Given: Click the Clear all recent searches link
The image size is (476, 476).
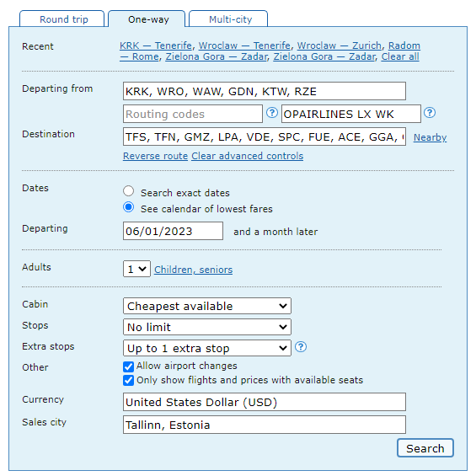Looking at the screenshot, I should (x=400, y=56).
